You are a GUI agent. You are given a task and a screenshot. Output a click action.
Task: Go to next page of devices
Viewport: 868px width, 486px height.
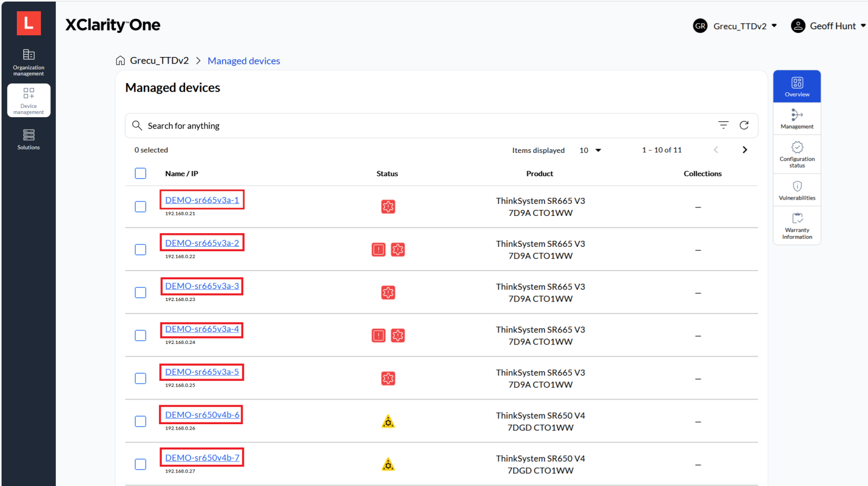coord(745,150)
